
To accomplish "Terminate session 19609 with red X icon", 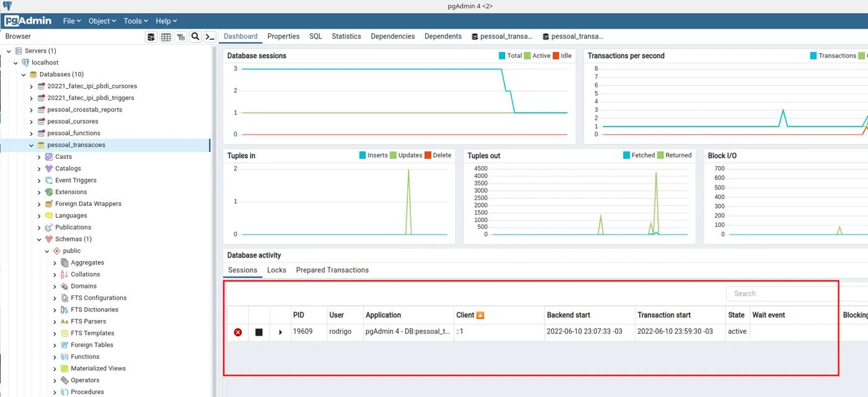I will tap(238, 332).
